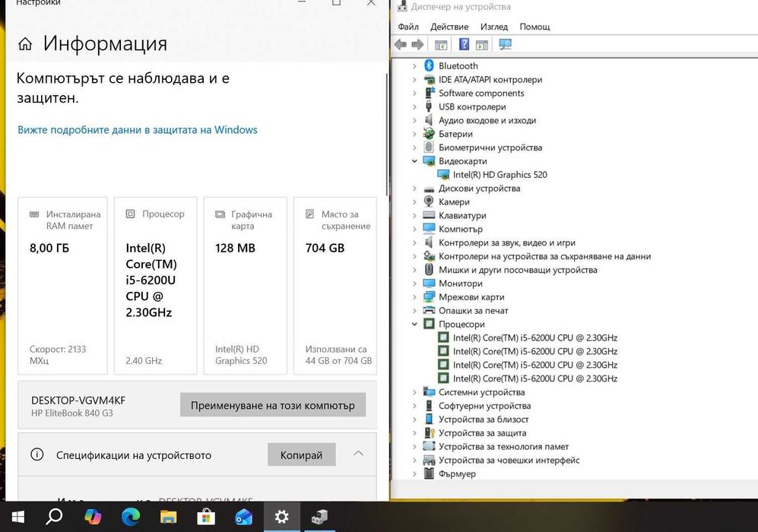Open Microsoft Edge from the taskbar
The image size is (758, 532).
click(x=131, y=517)
